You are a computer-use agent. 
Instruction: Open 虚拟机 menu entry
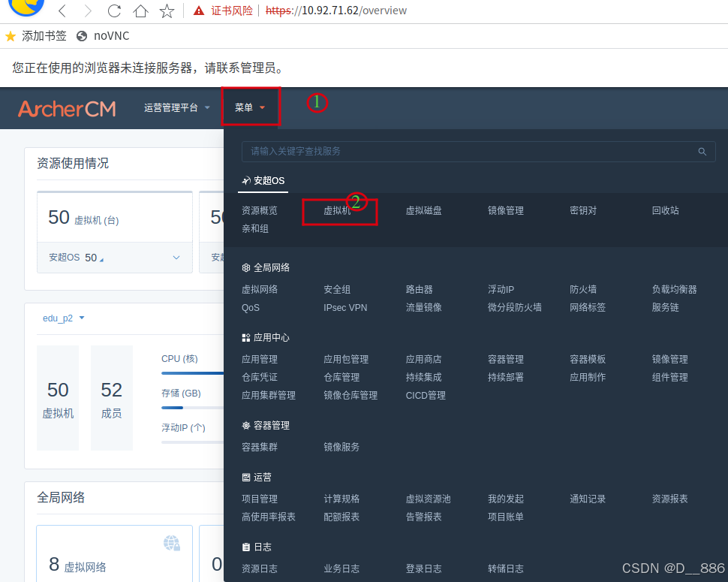pyautogui.click(x=337, y=210)
